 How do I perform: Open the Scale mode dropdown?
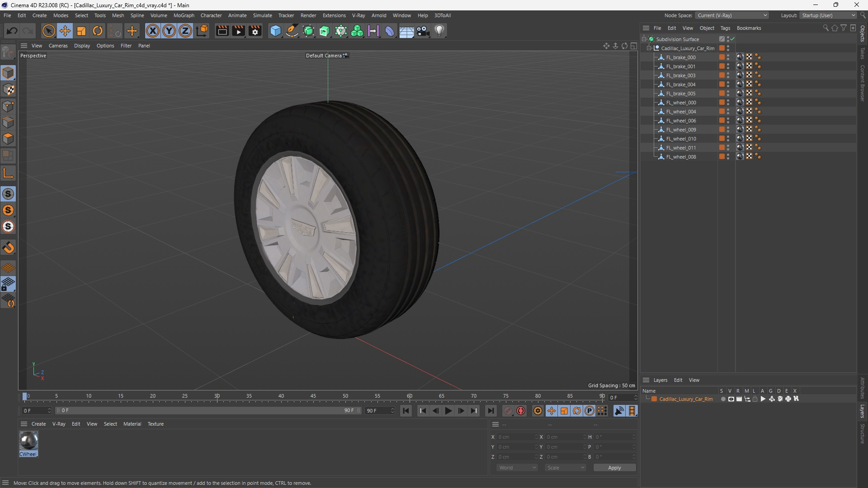tap(566, 468)
